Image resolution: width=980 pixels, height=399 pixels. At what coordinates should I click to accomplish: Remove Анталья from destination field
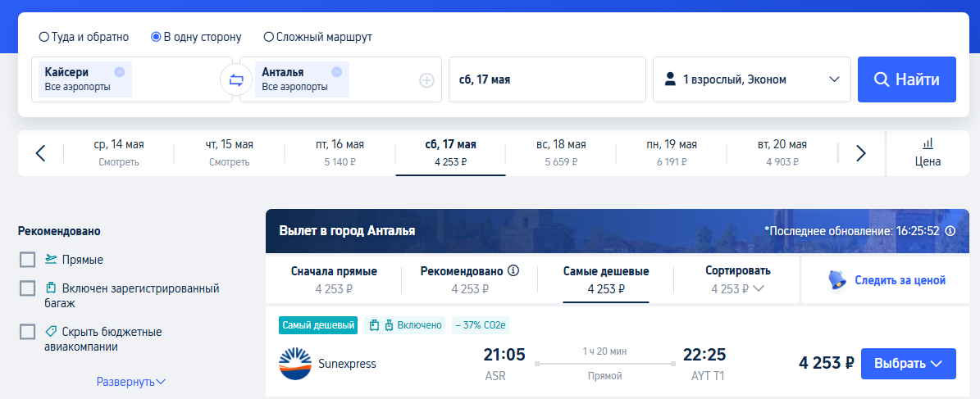337,72
